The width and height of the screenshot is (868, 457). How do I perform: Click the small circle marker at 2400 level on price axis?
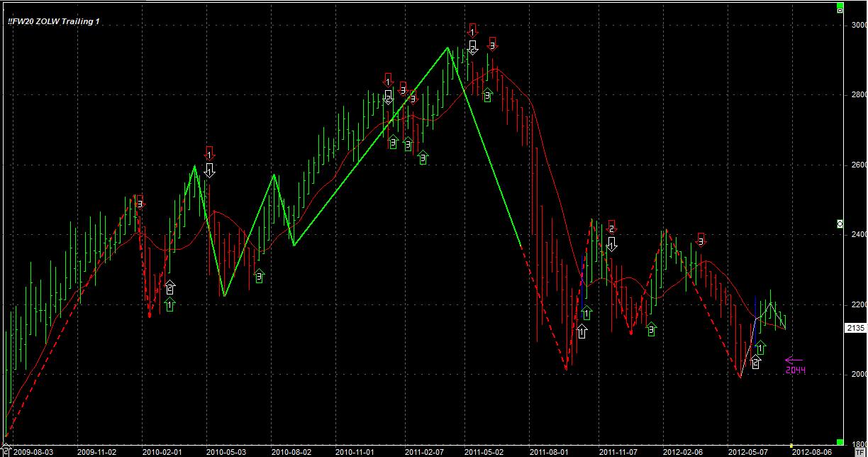(x=840, y=224)
